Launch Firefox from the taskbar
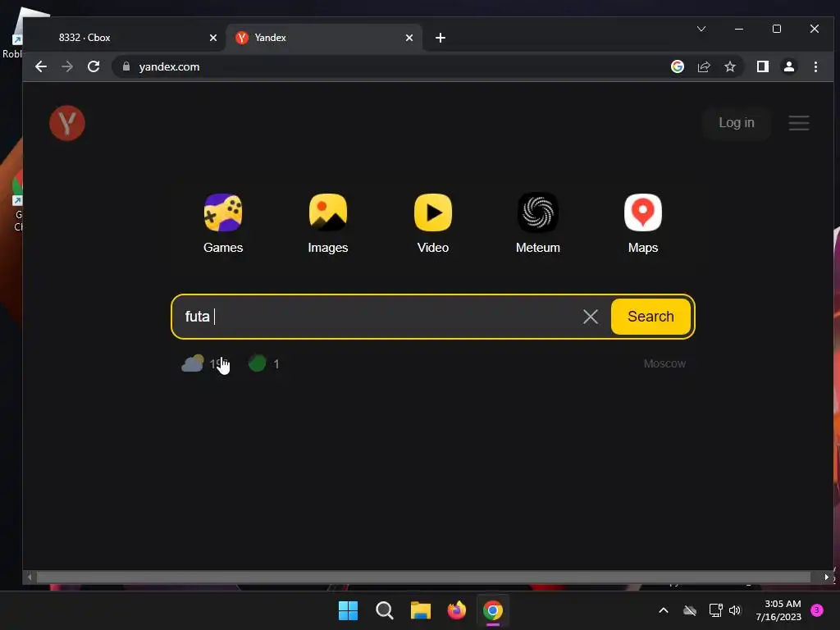 pyautogui.click(x=456, y=610)
